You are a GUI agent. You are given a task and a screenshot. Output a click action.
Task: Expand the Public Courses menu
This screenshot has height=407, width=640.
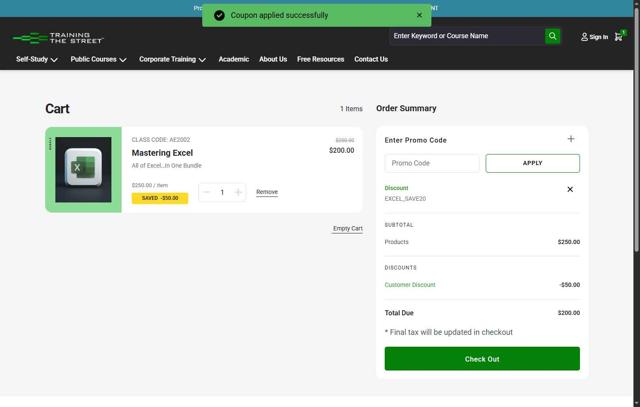pyautogui.click(x=98, y=59)
